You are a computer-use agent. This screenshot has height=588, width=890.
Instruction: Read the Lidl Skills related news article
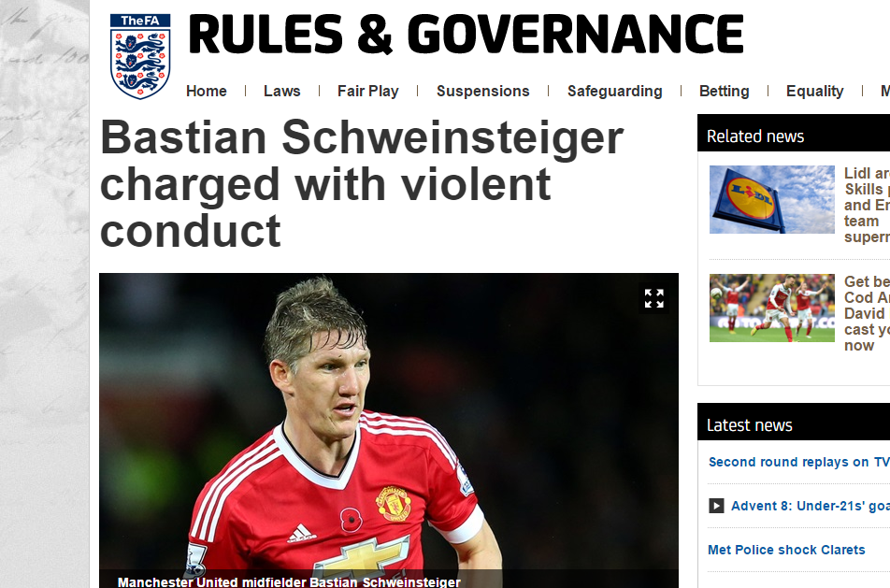(867, 205)
